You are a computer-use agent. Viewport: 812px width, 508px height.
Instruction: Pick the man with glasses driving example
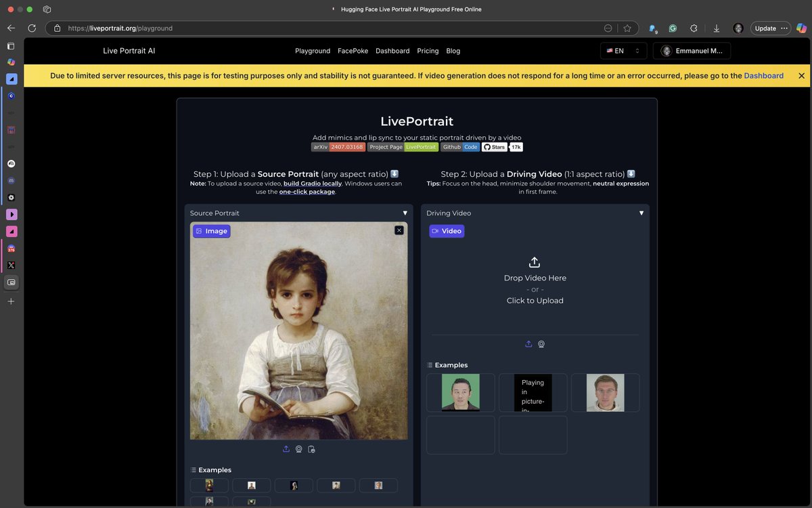[x=606, y=392]
